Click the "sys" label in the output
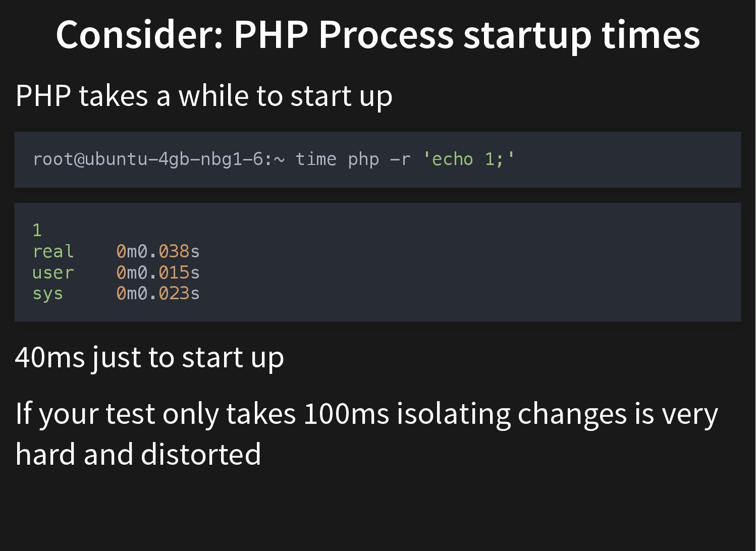 tap(47, 293)
